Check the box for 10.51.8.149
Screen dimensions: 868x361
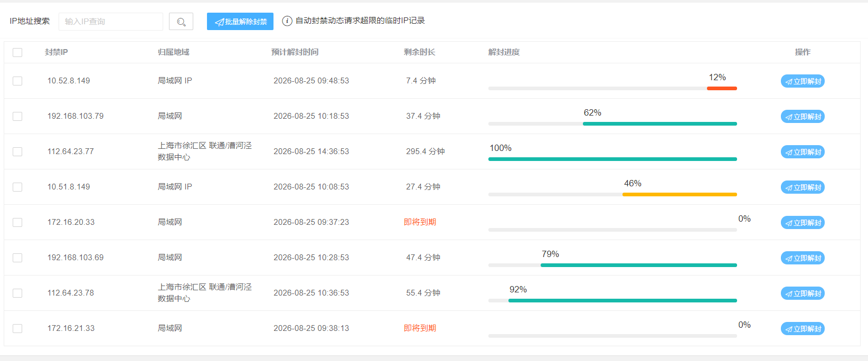point(17,187)
